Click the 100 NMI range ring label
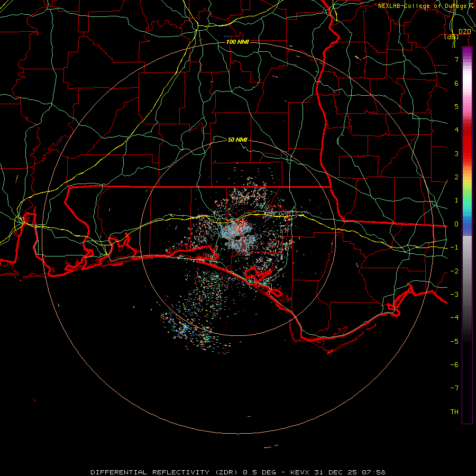 click(x=237, y=42)
